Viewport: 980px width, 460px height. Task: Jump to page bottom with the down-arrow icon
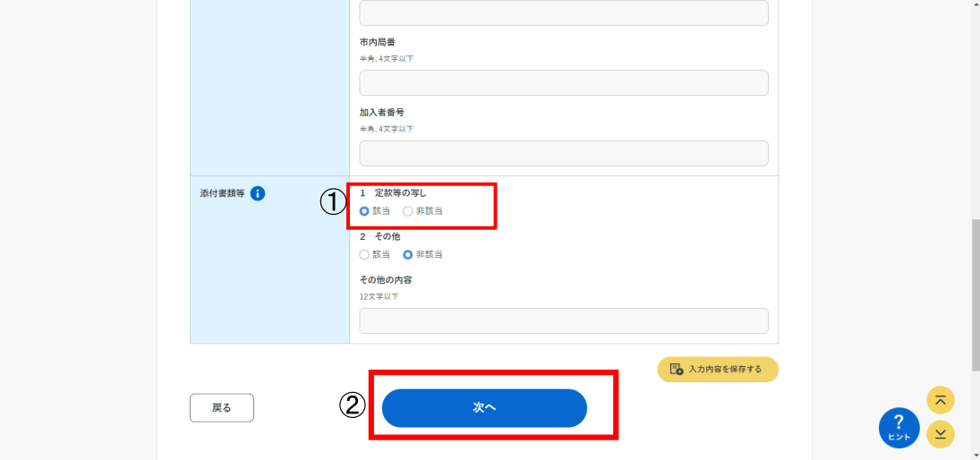tap(940, 434)
